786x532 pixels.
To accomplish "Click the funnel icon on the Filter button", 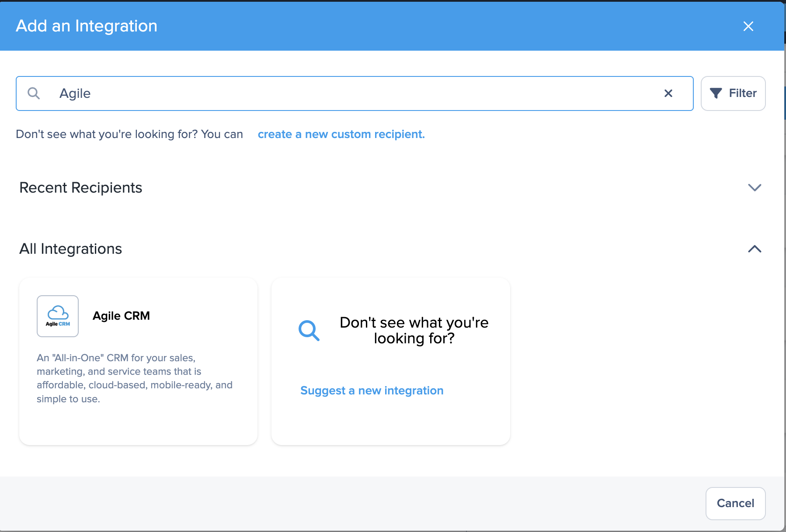I will click(x=716, y=93).
